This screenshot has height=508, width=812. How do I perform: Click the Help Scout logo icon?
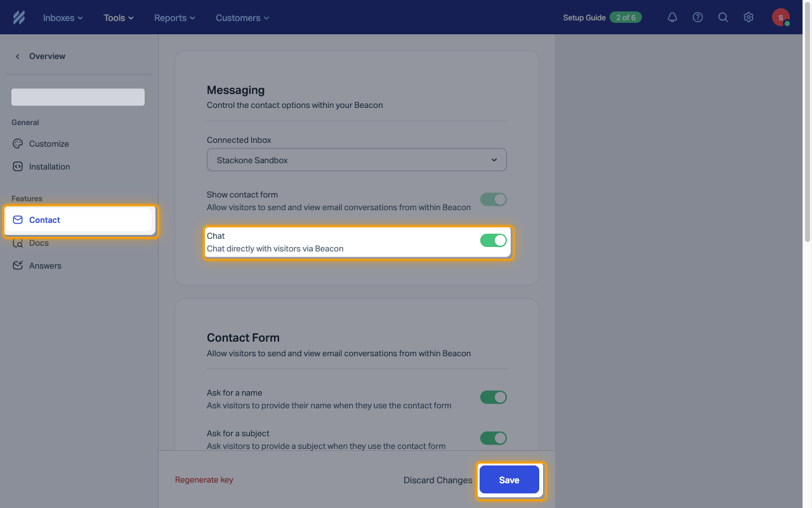point(19,18)
